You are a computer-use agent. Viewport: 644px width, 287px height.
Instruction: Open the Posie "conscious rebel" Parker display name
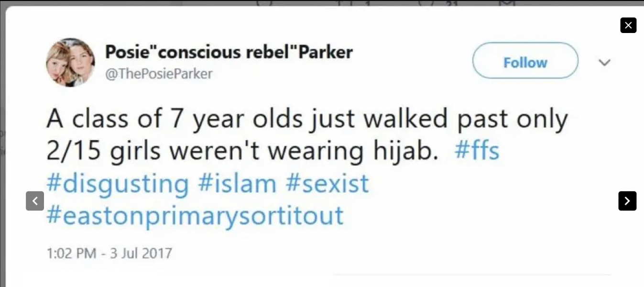[229, 52]
